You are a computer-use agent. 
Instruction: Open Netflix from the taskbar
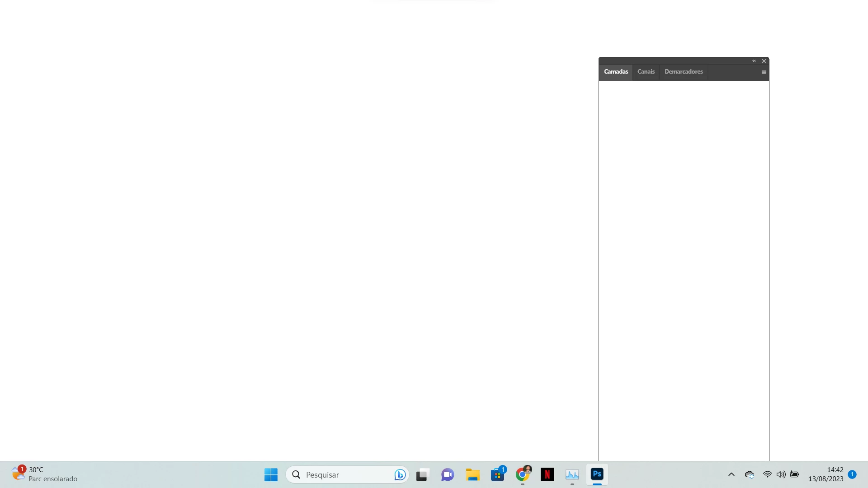point(547,474)
